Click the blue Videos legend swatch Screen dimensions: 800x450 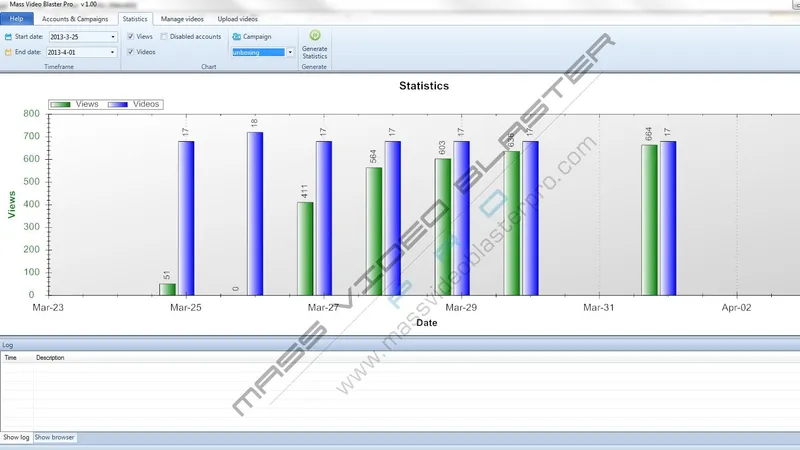pos(118,104)
